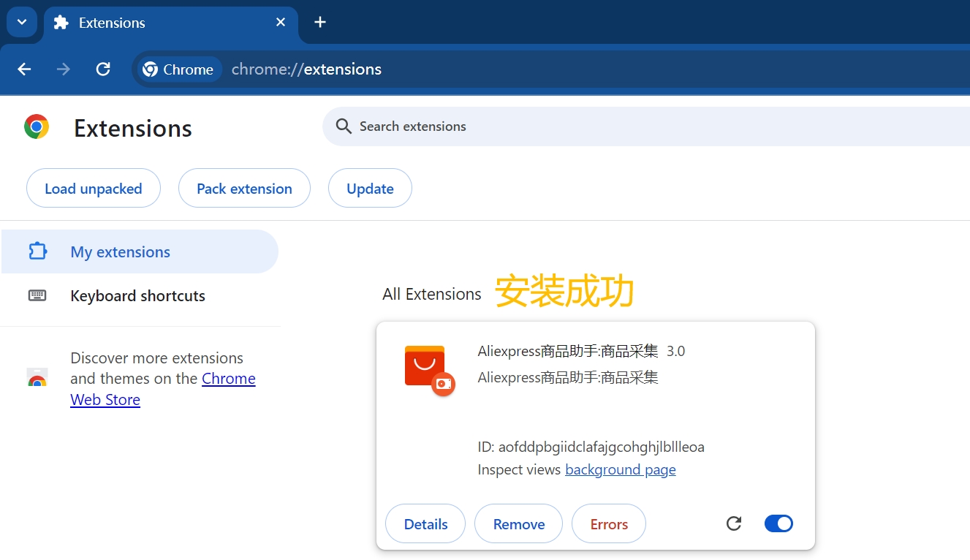Select the Extensions browser tab
Screen dimensions: 970x560
[170, 23]
